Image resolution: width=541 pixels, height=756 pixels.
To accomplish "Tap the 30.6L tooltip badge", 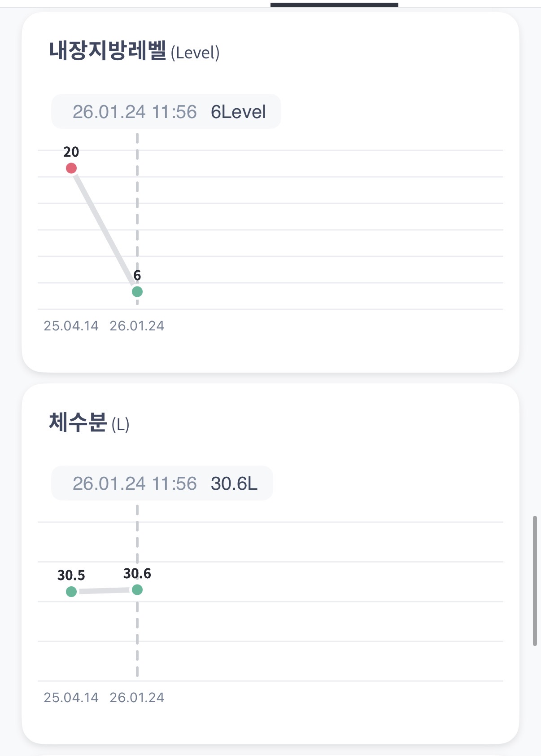I will (162, 483).
